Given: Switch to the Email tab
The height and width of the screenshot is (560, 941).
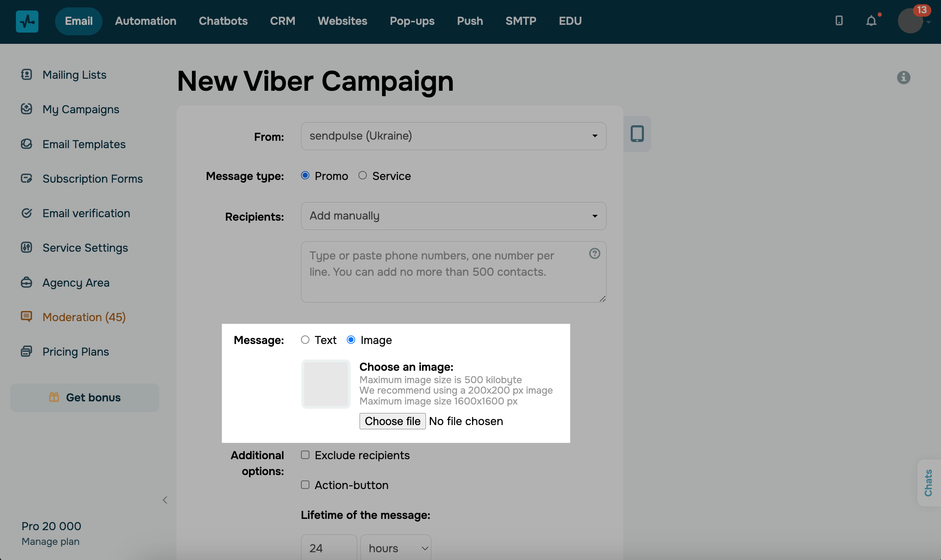Looking at the screenshot, I should click(79, 21).
